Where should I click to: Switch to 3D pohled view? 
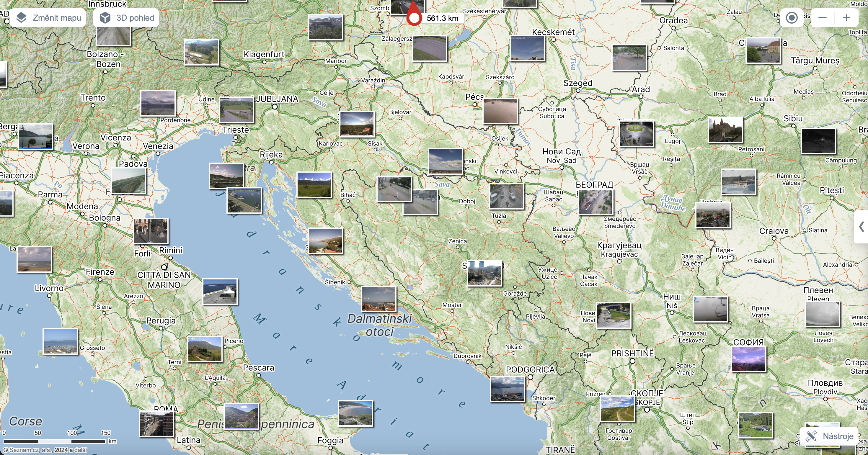(x=126, y=18)
